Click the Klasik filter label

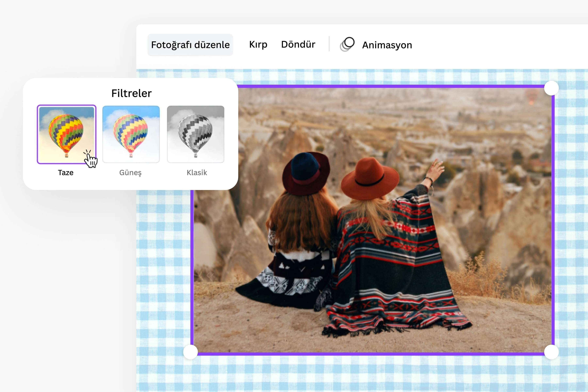(x=197, y=172)
